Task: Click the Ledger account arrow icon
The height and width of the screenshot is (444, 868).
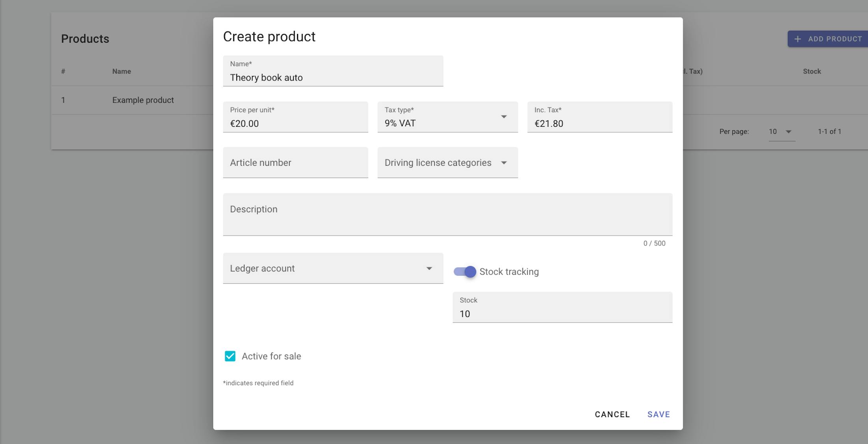Action: [x=429, y=269]
